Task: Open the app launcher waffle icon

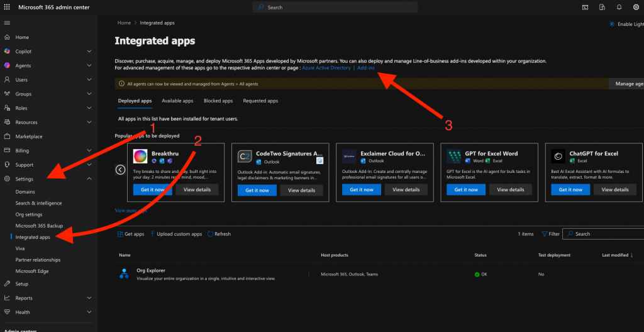Action: (7, 7)
